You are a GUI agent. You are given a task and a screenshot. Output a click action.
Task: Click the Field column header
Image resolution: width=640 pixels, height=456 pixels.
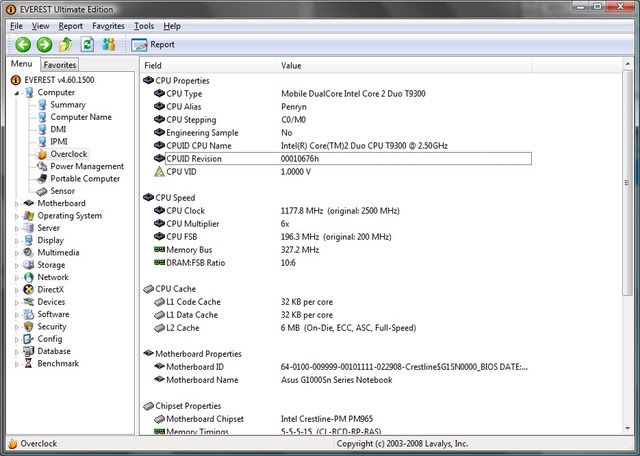210,65
